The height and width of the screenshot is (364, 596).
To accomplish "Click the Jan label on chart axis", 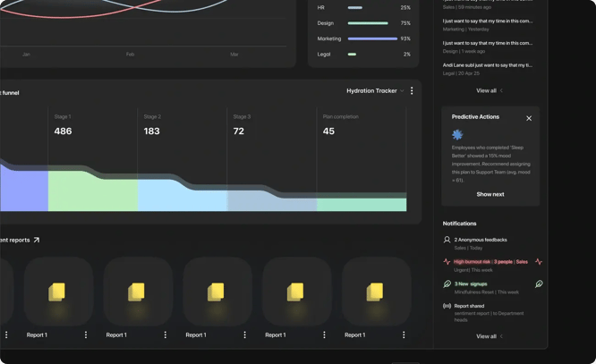I will (26, 55).
